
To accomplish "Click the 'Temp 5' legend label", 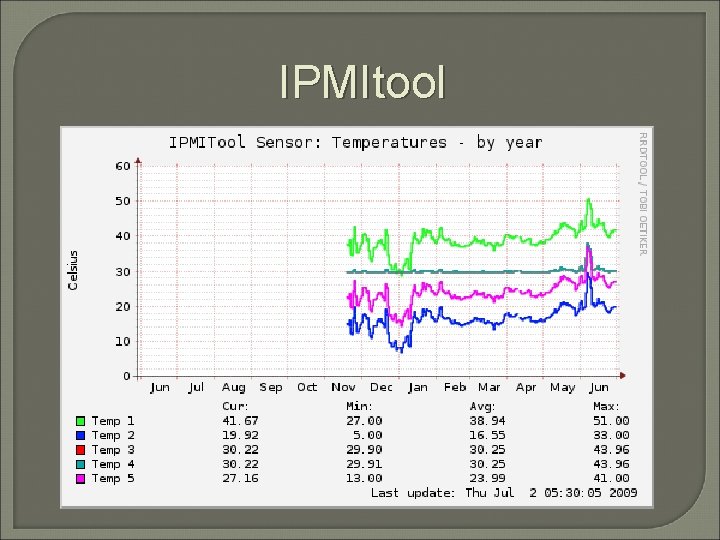I will (x=112, y=478).
